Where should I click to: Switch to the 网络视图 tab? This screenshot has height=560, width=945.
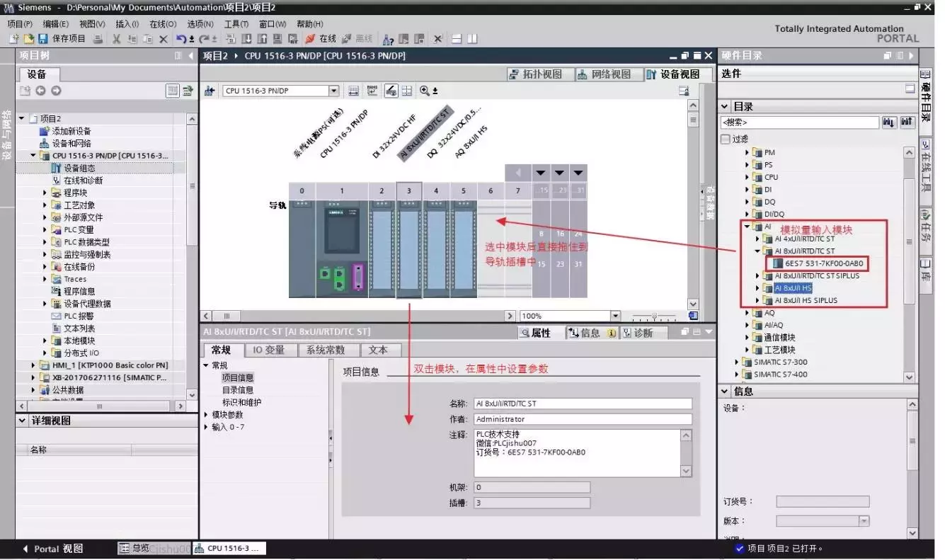[604, 74]
